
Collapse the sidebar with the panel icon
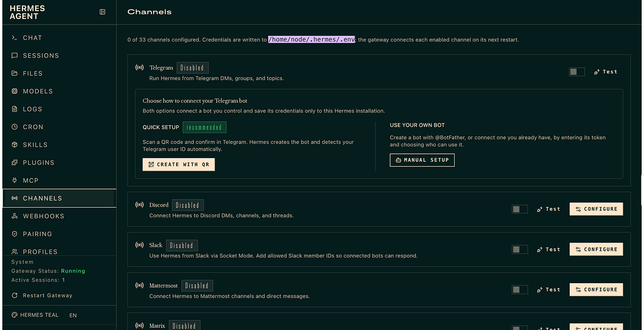pyautogui.click(x=103, y=12)
